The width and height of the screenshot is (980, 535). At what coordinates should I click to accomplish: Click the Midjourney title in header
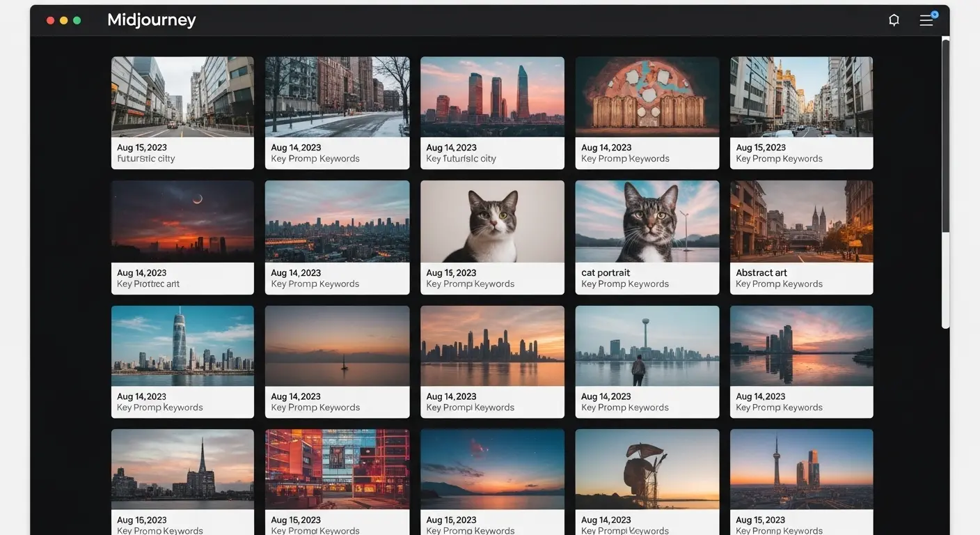pyautogui.click(x=151, y=20)
